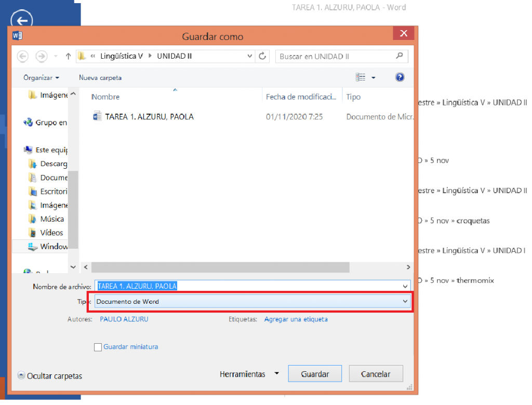Image resolution: width=532 pixels, height=405 pixels.
Task: Click the forward navigation arrow
Action: tap(41, 56)
